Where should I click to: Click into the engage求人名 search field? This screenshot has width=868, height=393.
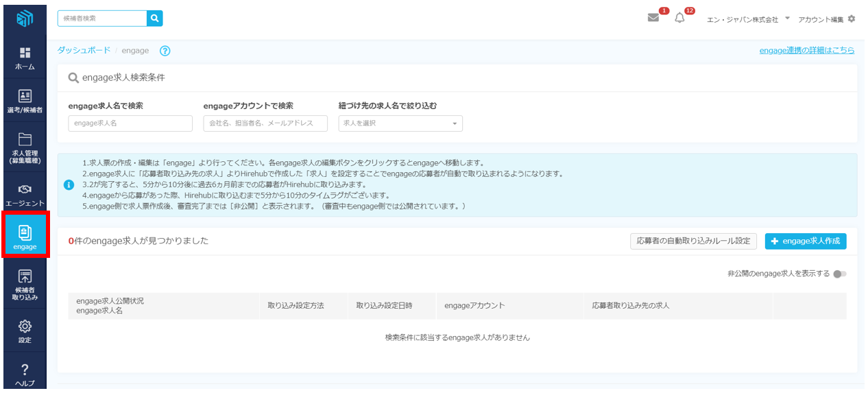pos(130,123)
